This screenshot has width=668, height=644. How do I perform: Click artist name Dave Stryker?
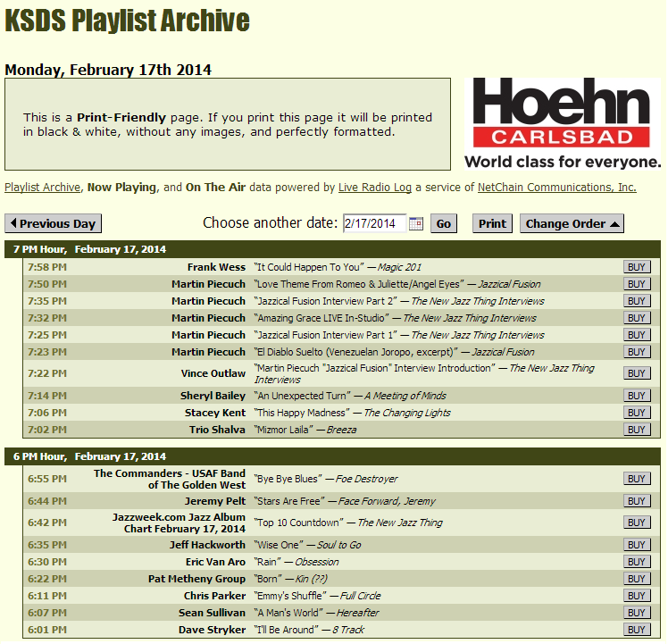[213, 631]
